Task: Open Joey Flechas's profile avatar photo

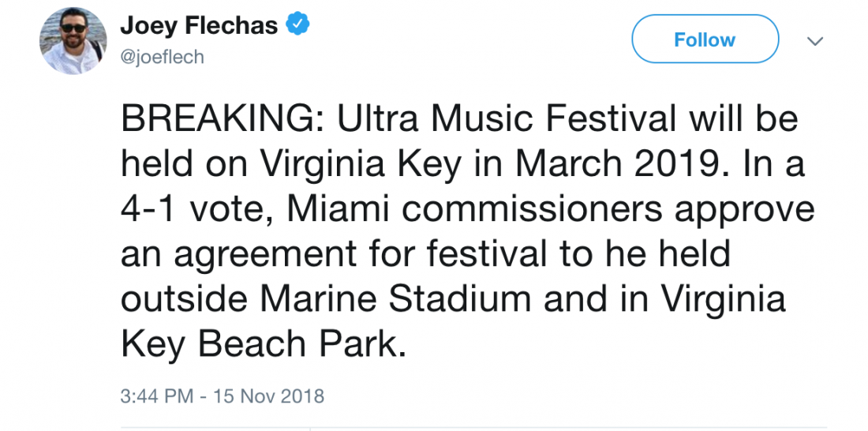Action: [73, 40]
